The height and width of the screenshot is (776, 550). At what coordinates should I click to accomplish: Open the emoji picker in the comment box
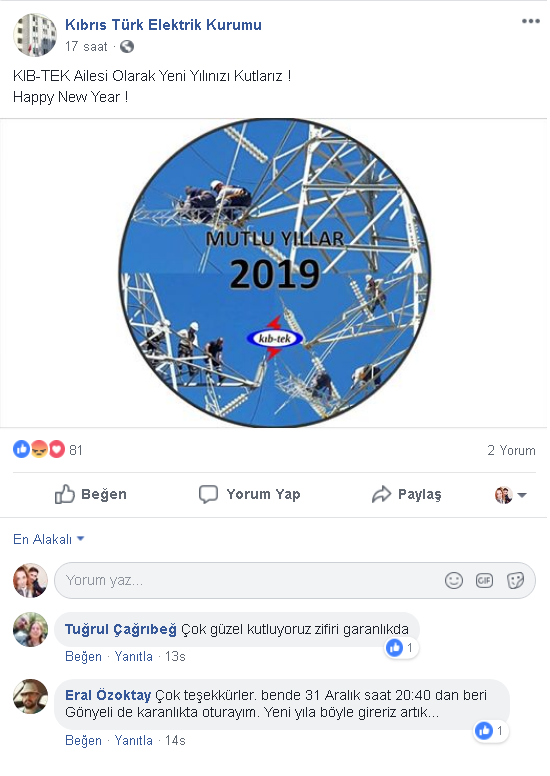[x=453, y=580]
